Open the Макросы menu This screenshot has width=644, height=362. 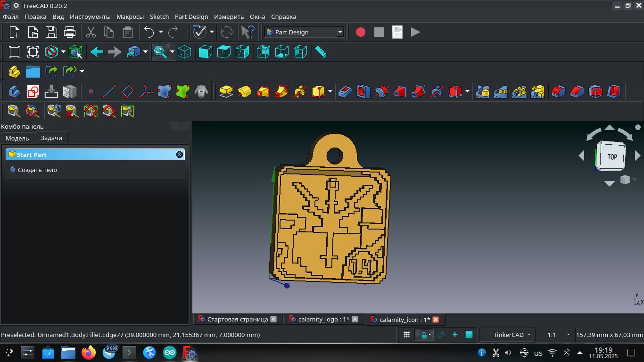click(130, 16)
